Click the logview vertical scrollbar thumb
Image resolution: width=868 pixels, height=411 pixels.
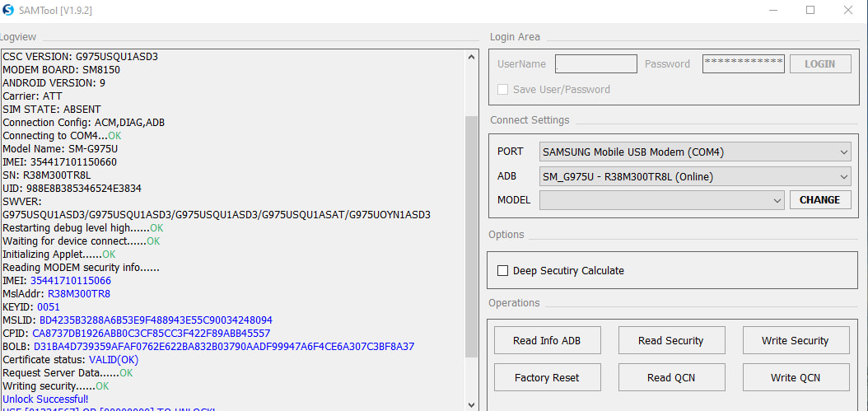[x=471, y=237]
